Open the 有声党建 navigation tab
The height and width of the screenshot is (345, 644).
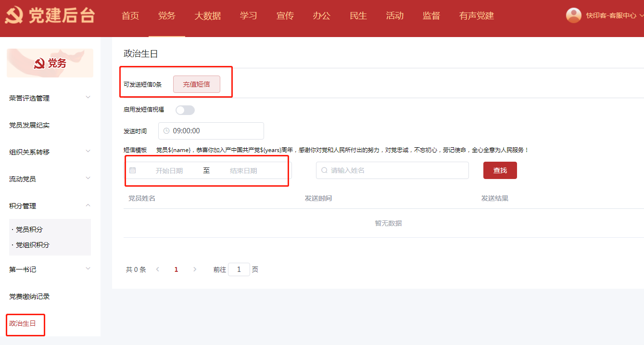point(476,16)
